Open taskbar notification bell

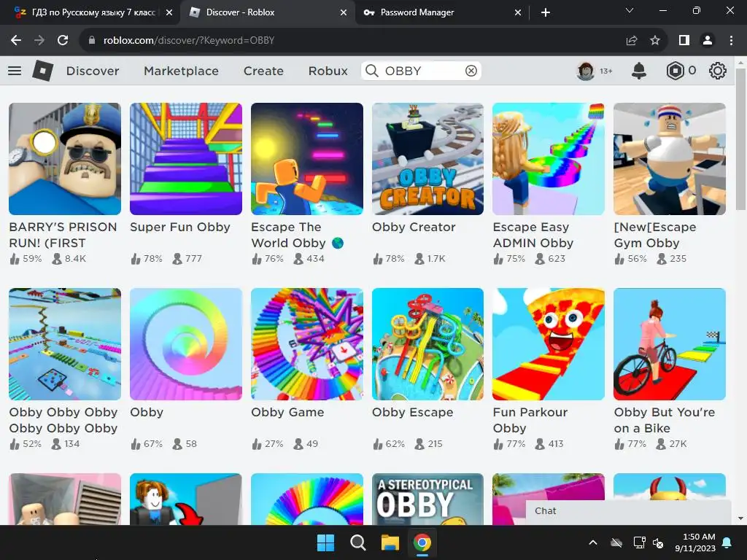click(x=727, y=542)
